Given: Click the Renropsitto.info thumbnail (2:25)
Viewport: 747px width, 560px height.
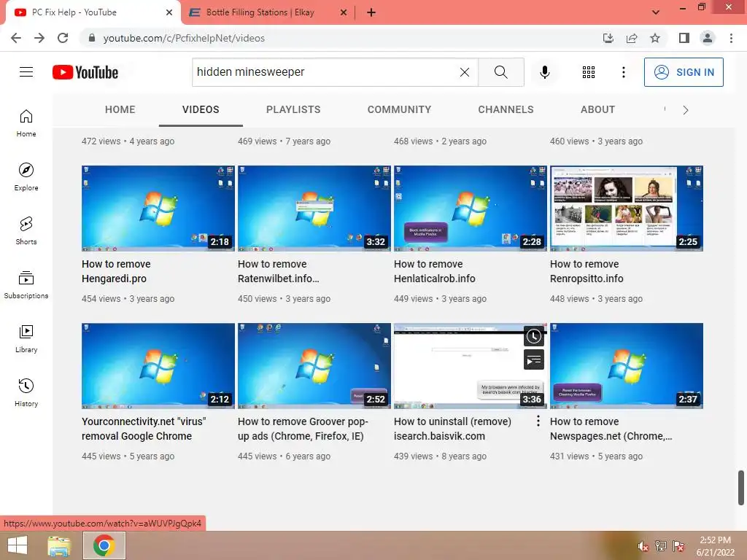Looking at the screenshot, I should click(x=627, y=208).
